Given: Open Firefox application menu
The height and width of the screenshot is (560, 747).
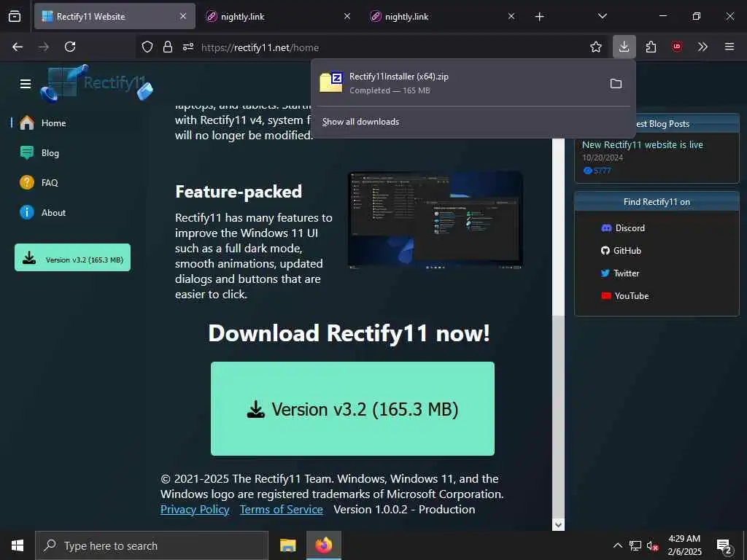Looking at the screenshot, I should 729,47.
